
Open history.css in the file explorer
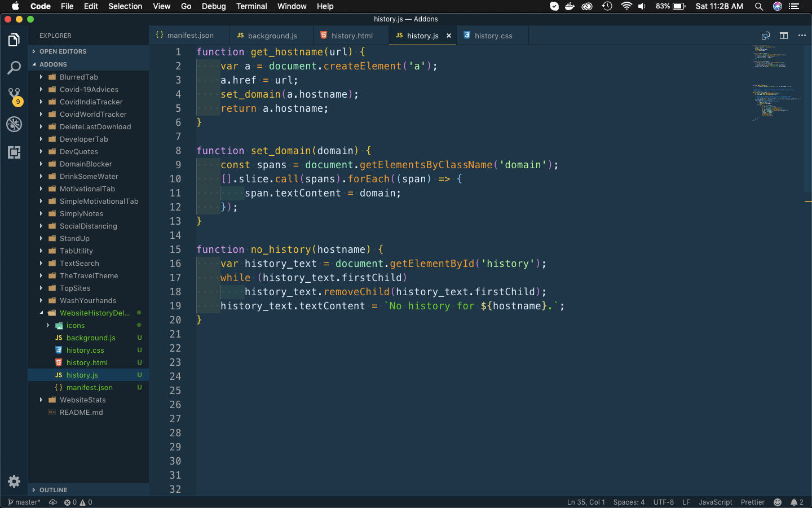point(89,350)
